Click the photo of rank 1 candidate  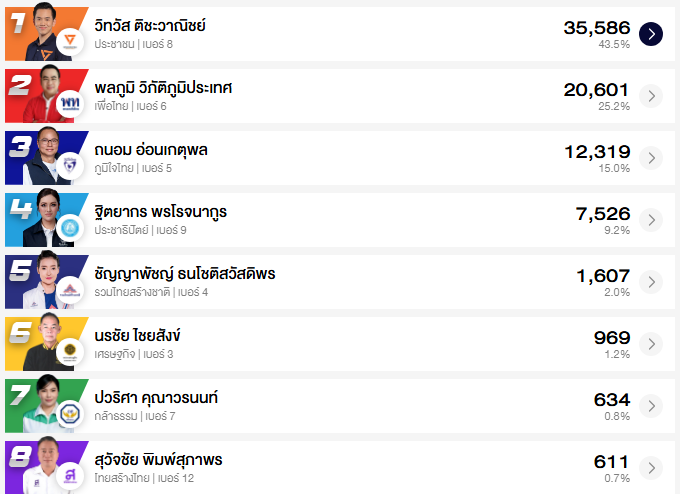[x=43, y=32]
